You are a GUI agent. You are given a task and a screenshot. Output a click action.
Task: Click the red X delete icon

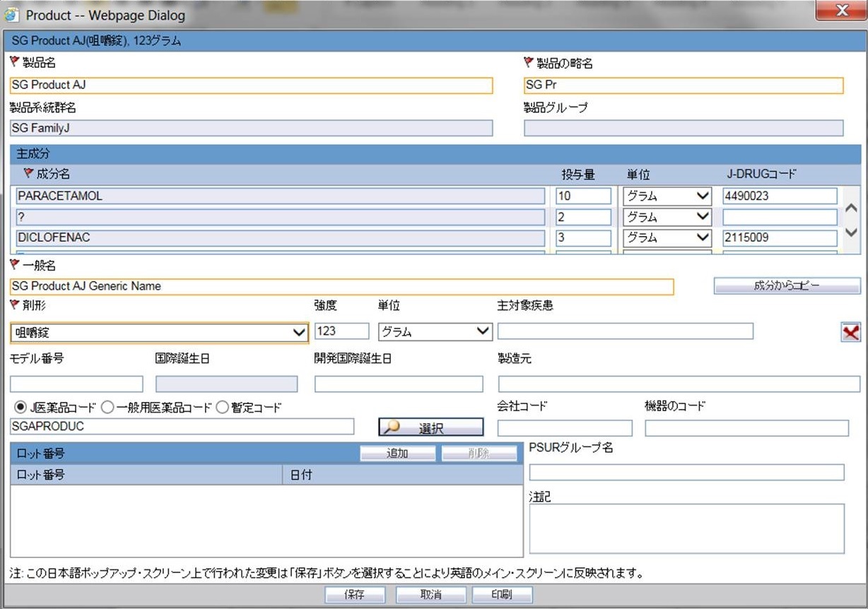[850, 332]
